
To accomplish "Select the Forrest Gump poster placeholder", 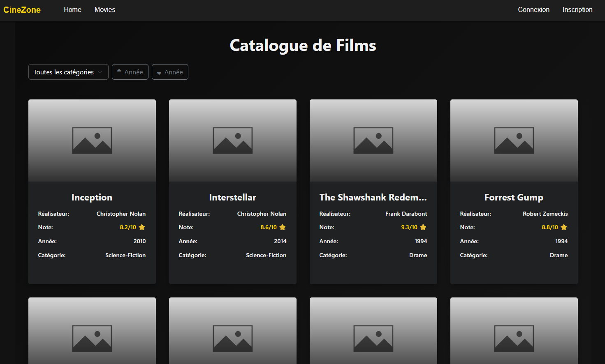I will [514, 141].
